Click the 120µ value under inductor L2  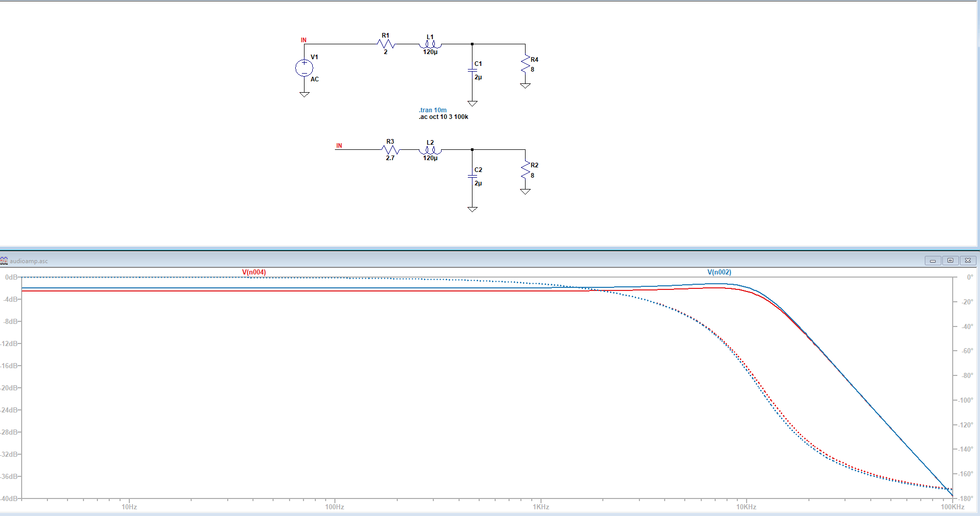tap(430, 158)
